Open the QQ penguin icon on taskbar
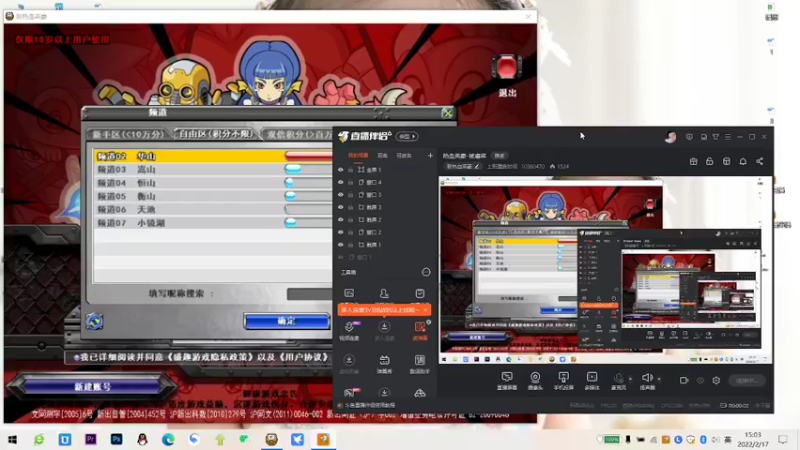This screenshot has width=800, height=450. coord(142,439)
